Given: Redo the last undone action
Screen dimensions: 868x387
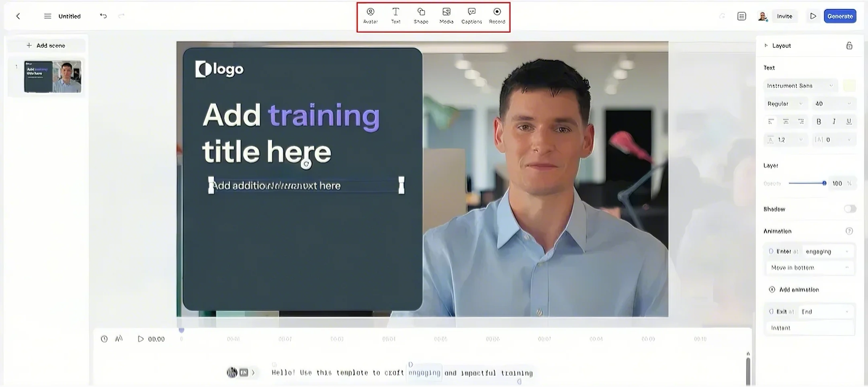Looking at the screenshot, I should tap(121, 16).
